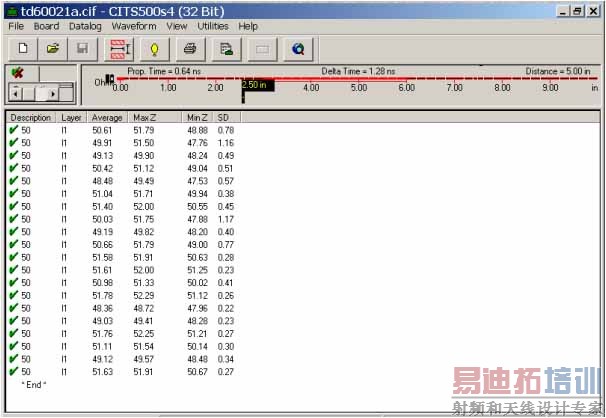This screenshot has width=606, height=418.
Task: Click green checkmark of row averaging 48.48
Action: (14, 181)
